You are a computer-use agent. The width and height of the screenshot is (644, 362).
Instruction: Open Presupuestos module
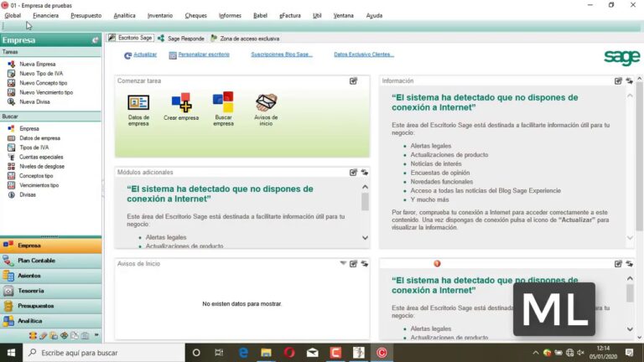(x=51, y=306)
